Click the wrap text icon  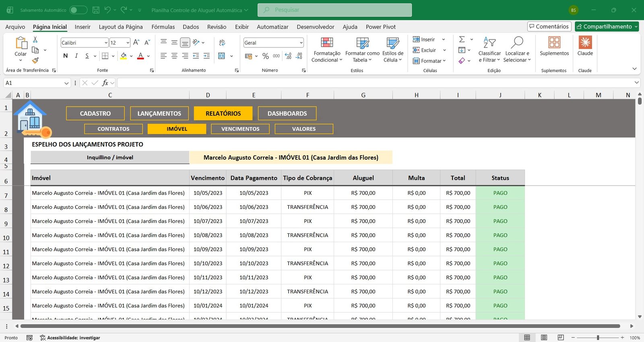(x=222, y=42)
